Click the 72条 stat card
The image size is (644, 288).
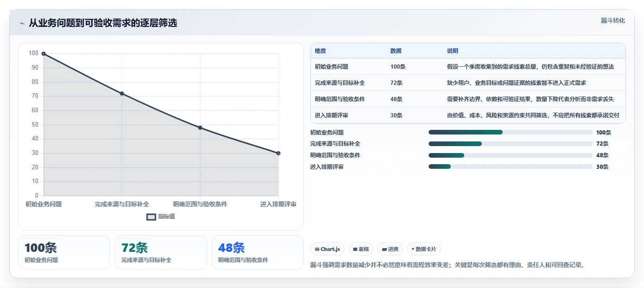point(161,252)
